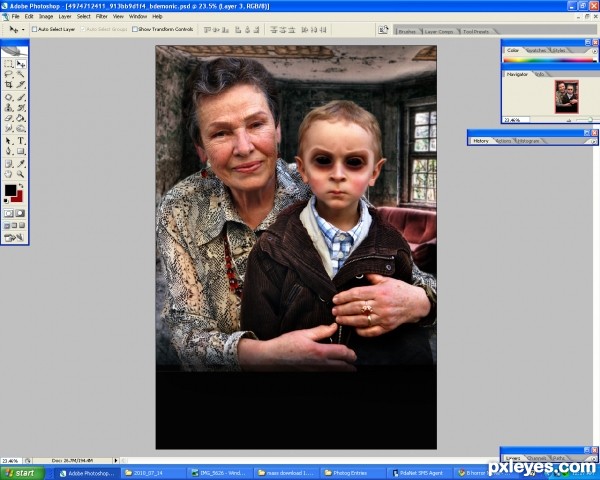
Task: Select the History Brush tool
Action: [21, 108]
